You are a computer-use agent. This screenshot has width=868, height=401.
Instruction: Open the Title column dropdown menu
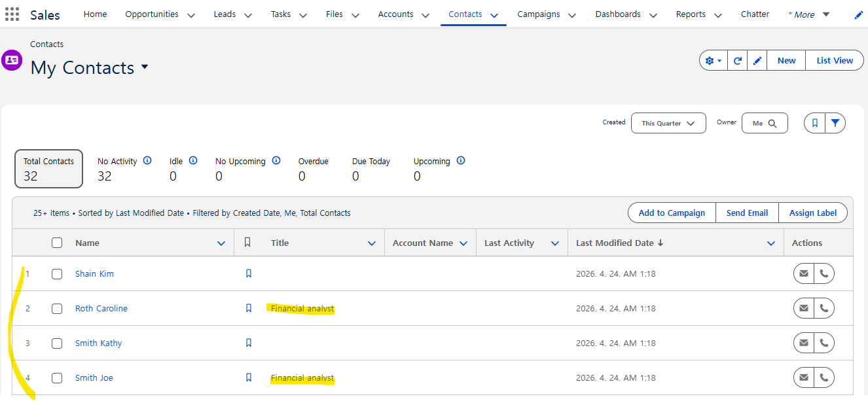click(372, 243)
